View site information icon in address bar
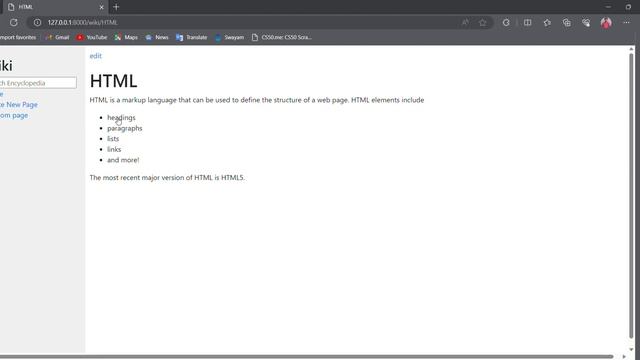640x360 pixels. pos(37,22)
